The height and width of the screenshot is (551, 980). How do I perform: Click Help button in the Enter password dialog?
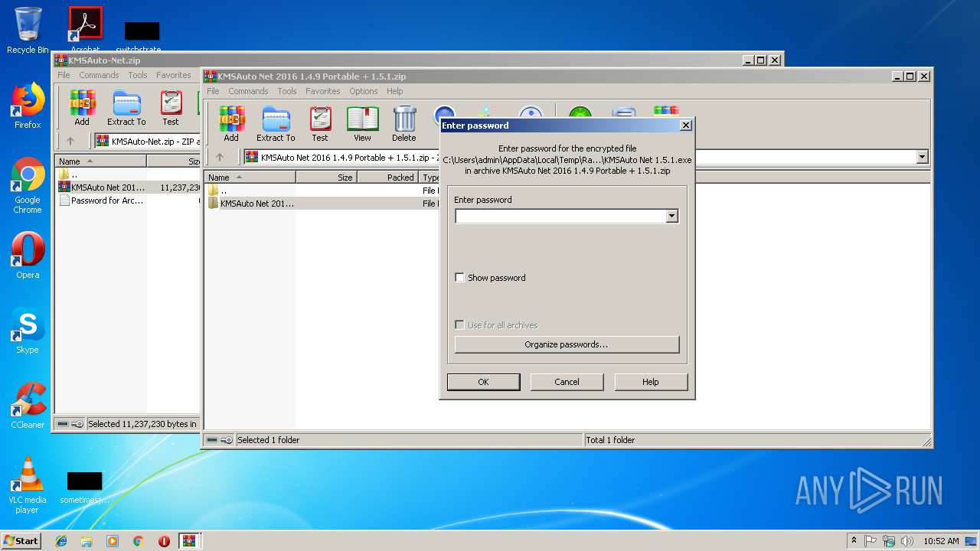click(651, 382)
